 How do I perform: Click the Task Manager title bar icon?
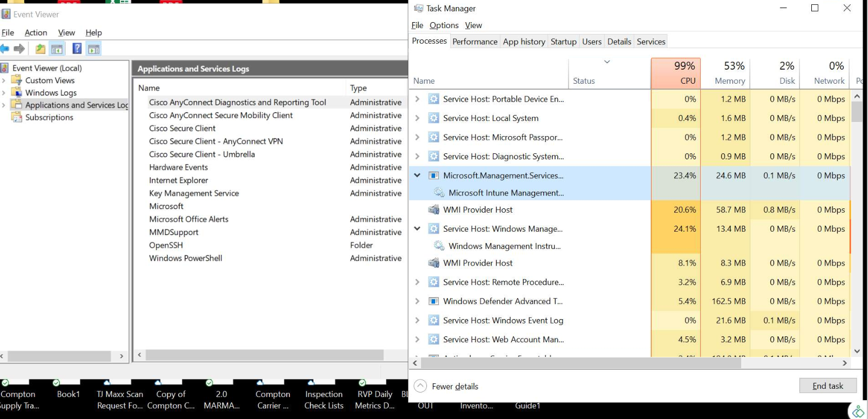point(418,8)
